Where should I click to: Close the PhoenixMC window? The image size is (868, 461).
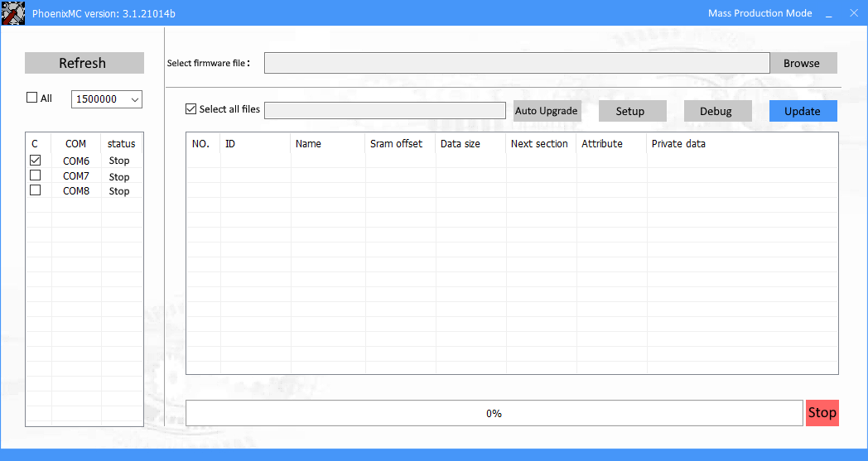pos(854,13)
